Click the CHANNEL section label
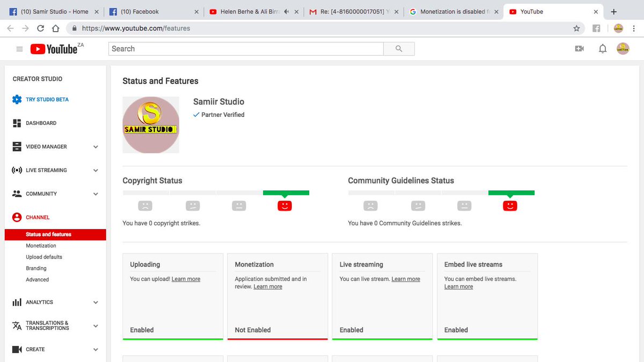Viewport: 644px width, 362px height. 38,217
